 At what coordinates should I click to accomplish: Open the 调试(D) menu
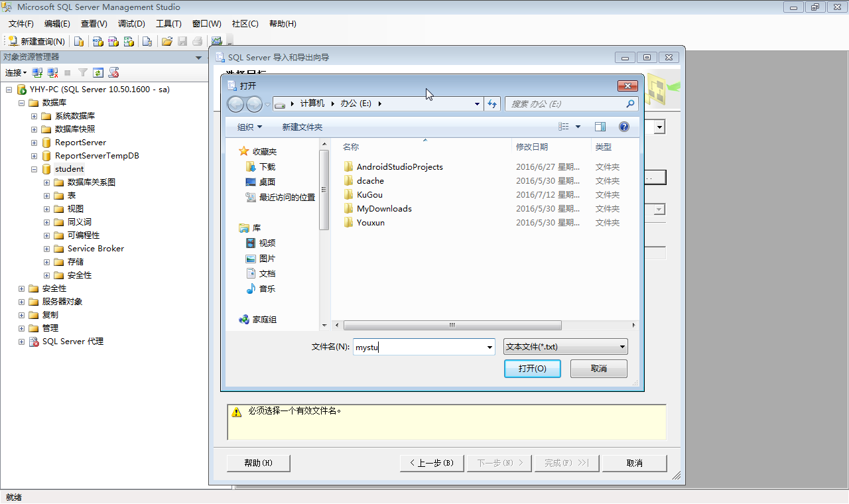131,24
